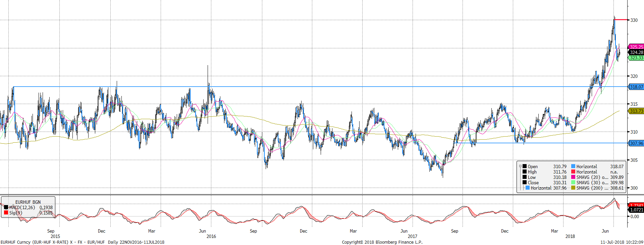Click the EURHUF Curncy chart title footer
This screenshot has width=644, height=245.
pyautogui.click(x=83, y=242)
